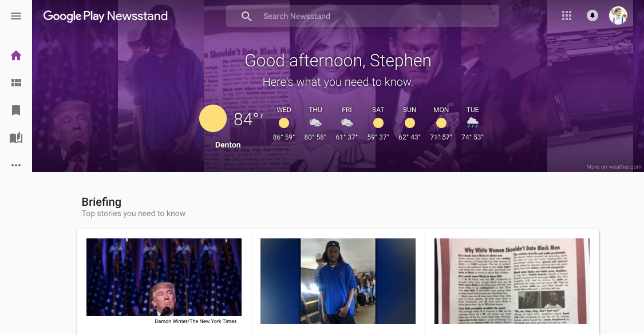Image resolution: width=644 pixels, height=335 pixels.
Task: Select Saturday's weather forecast
Action: tap(378, 122)
